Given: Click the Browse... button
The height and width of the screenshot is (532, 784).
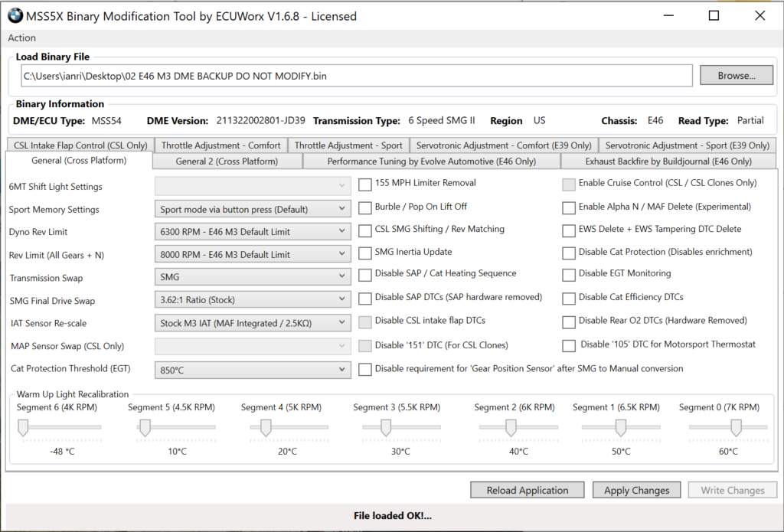Looking at the screenshot, I should [737, 76].
